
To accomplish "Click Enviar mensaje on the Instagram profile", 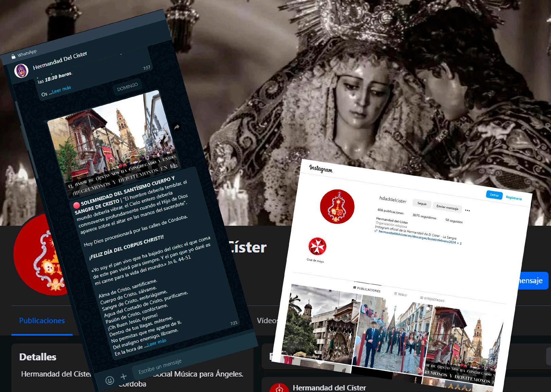I will (x=447, y=207).
